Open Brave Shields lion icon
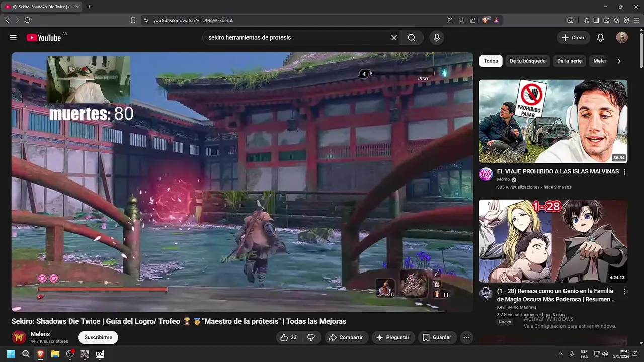This screenshot has width=644, height=362. click(486, 20)
